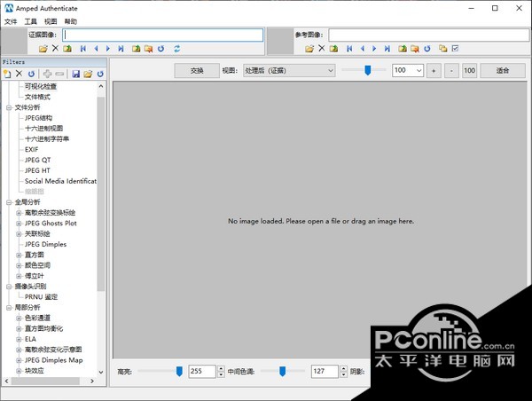Click the - zoom out button

click(451, 71)
